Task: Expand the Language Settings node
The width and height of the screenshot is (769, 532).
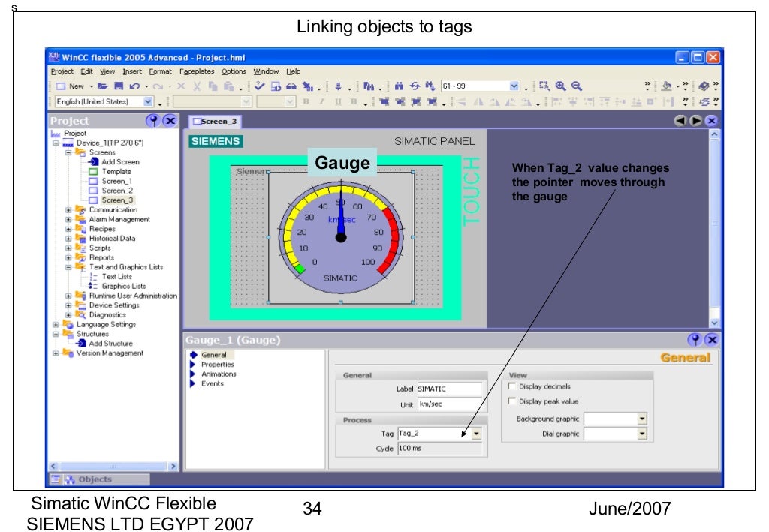Action: (56, 325)
